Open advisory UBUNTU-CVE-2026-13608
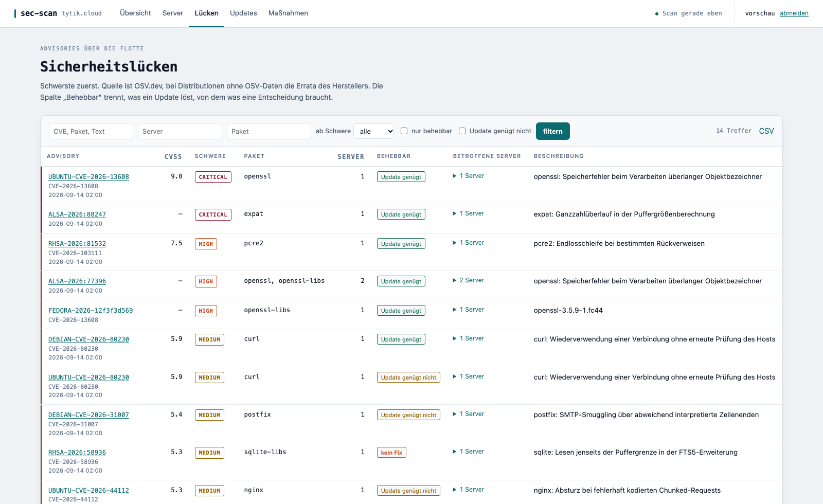The width and height of the screenshot is (823, 504). (88, 177)
